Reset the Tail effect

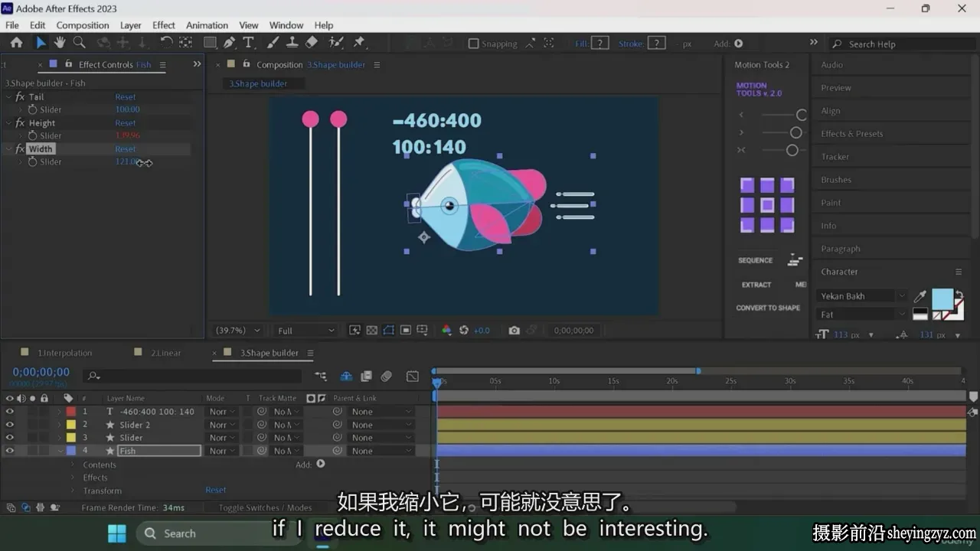pos(125,97)
